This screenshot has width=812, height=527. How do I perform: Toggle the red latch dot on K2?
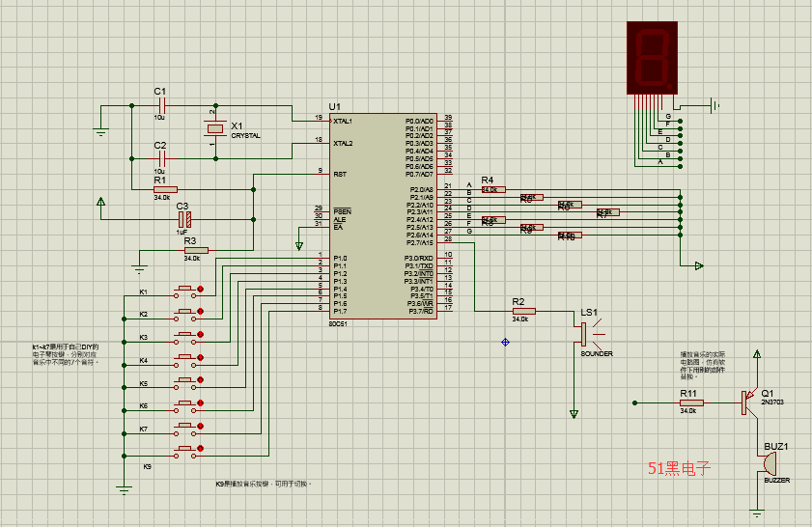point(201,312)
